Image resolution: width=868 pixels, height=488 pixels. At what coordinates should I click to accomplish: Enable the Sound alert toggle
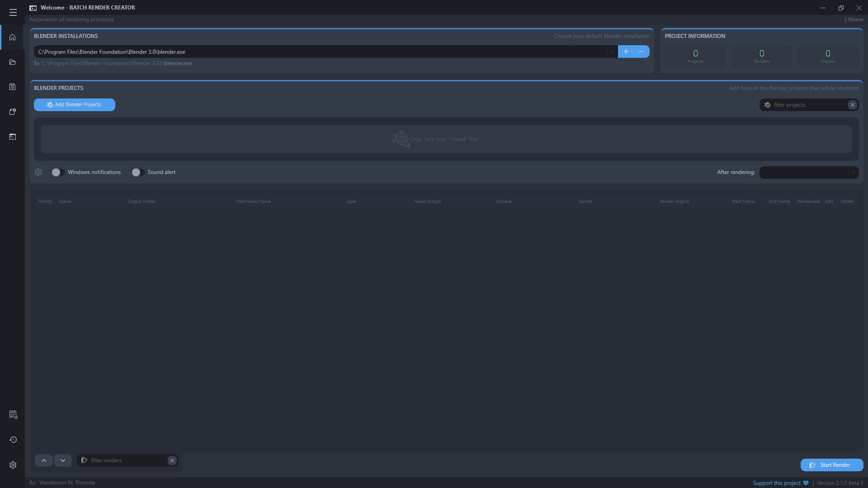pos(138,172)
